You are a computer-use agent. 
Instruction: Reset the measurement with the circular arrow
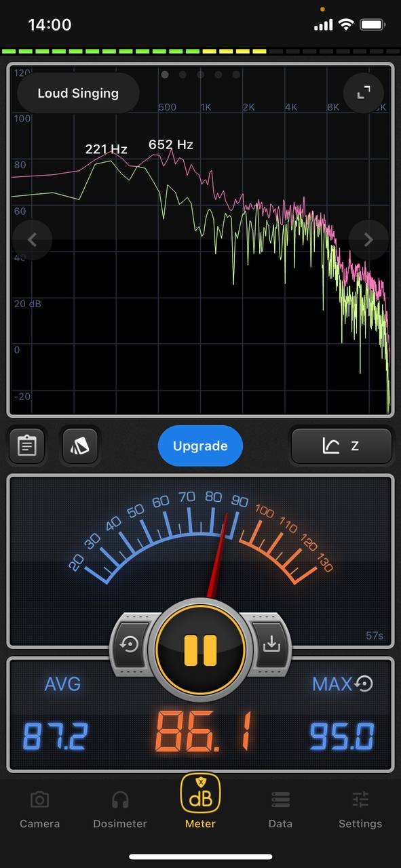(x=129, y=644)
